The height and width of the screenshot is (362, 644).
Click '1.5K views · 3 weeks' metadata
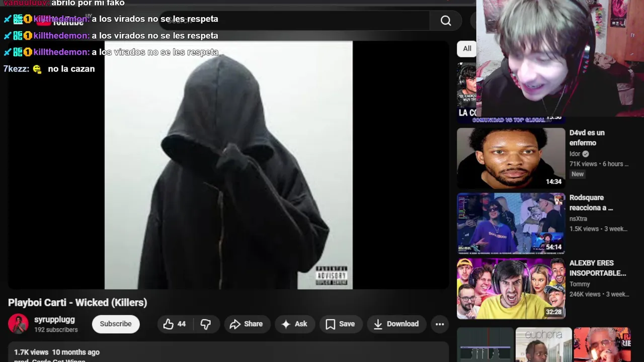[x=599, y=229]
